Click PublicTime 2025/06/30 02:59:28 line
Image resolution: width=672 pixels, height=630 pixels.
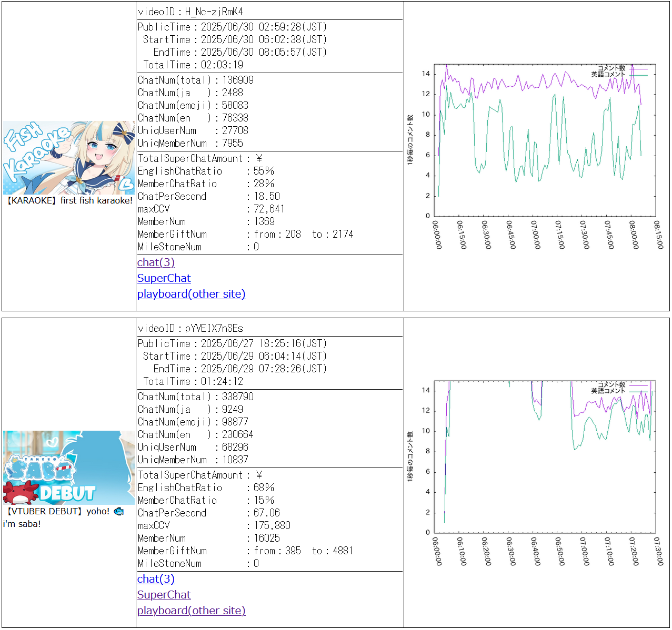(x=233, y=27)
